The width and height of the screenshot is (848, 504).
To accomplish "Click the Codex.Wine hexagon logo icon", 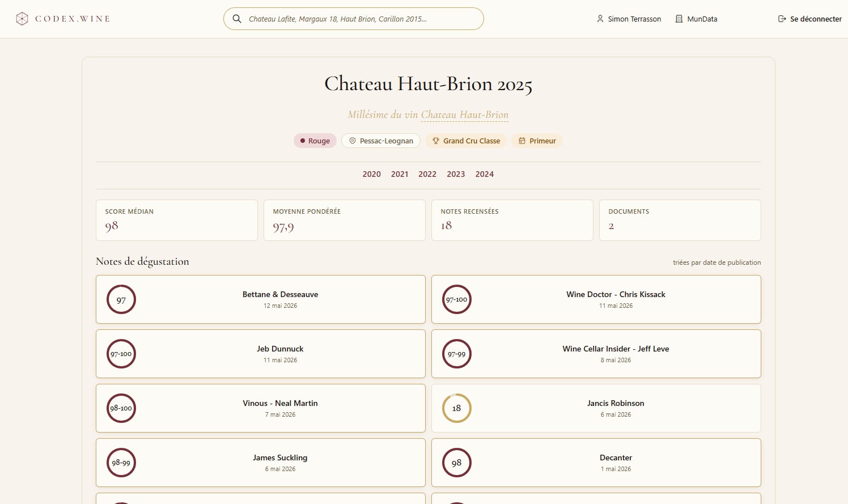I will 22,19.
